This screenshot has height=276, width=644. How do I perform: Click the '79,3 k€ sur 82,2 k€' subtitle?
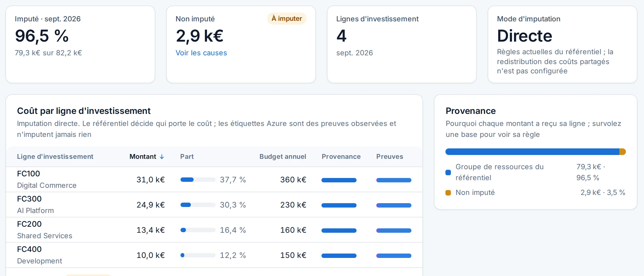[x=48, y=53]
